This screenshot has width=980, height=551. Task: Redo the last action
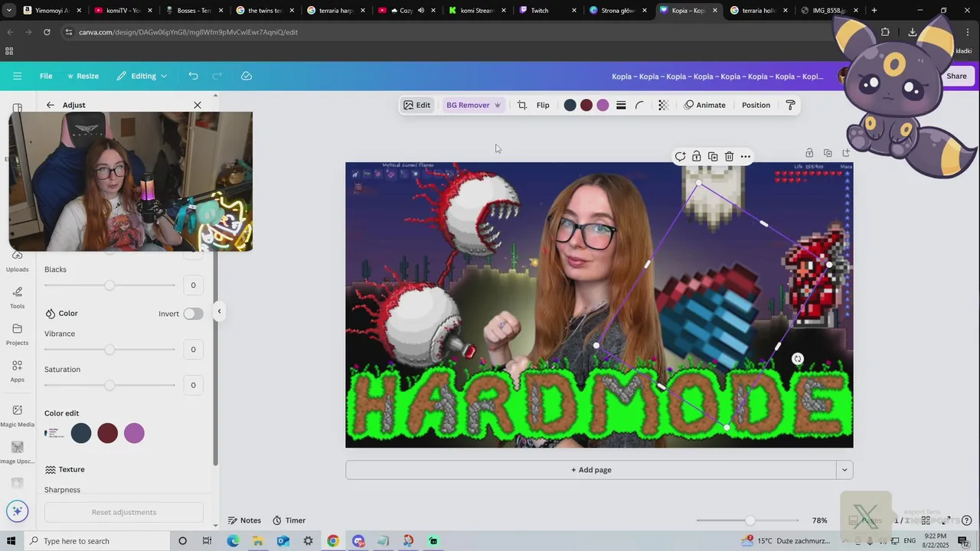click(x=217, y=76)
